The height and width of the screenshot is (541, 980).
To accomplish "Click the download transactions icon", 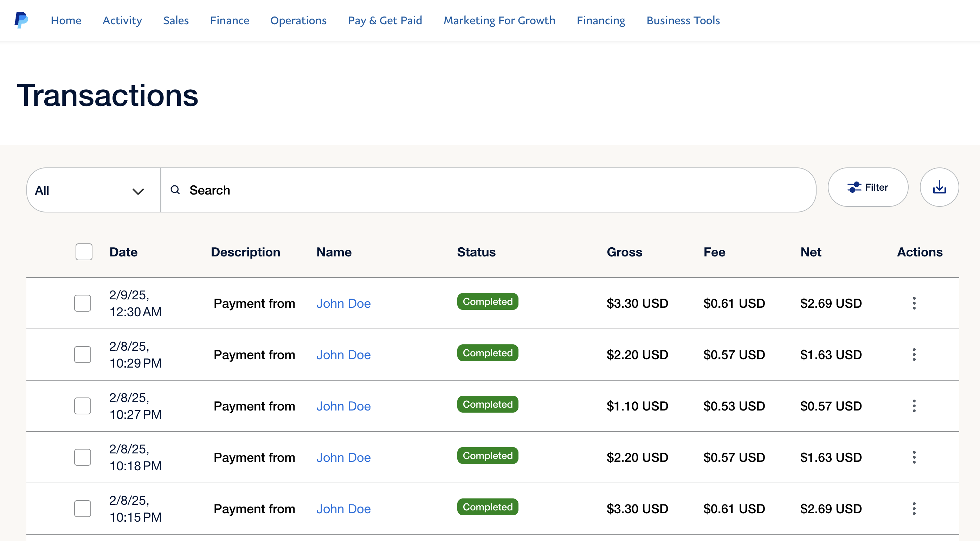I will [x=939, y=187].
